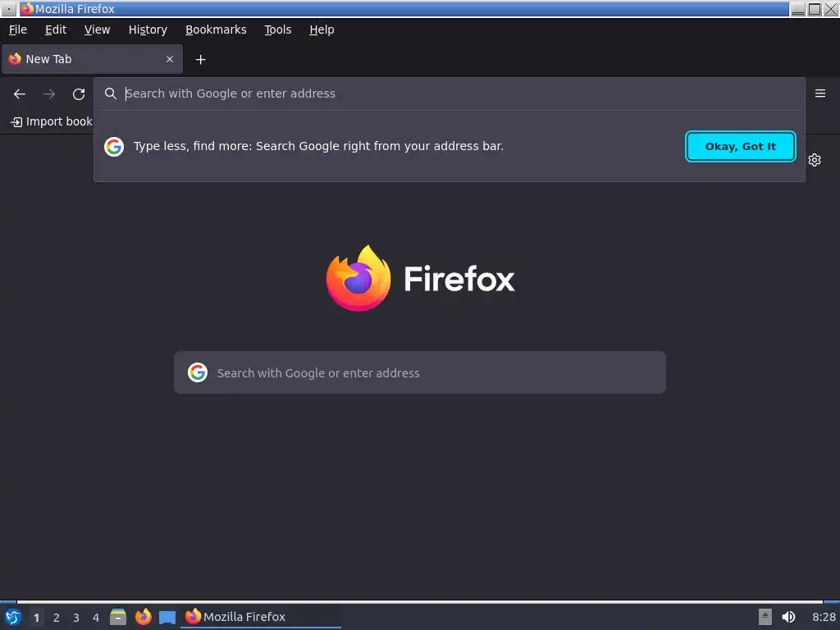Viewport: 840px width, 630px height.
Task: Open the History menu
Action: 148,30
